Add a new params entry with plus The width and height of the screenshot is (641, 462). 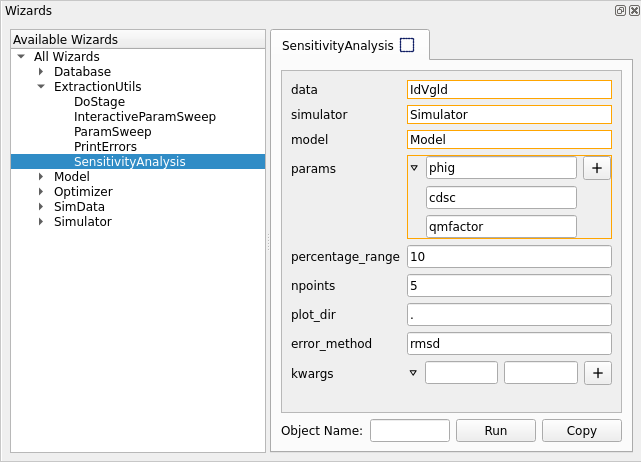[597, 168]
